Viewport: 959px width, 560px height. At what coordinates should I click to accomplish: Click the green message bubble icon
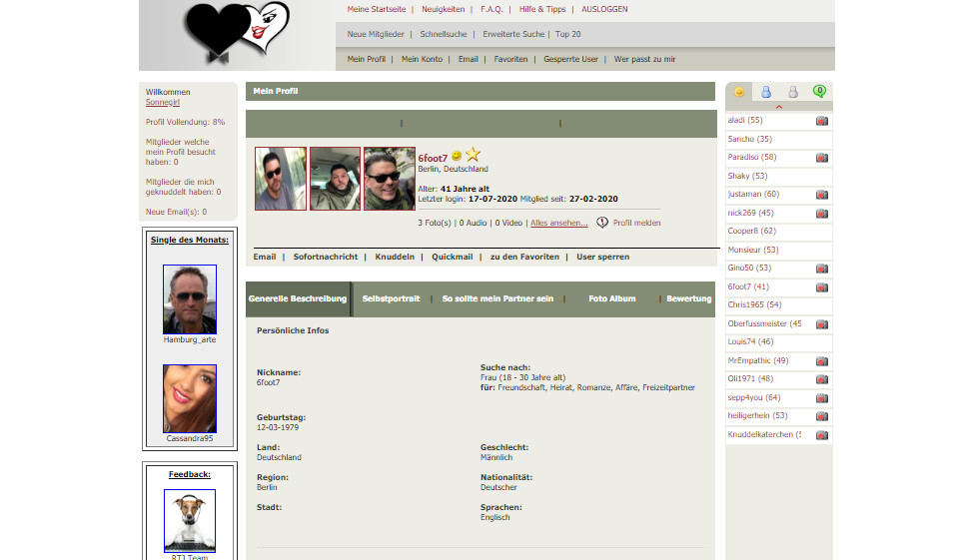pos(820,91)
